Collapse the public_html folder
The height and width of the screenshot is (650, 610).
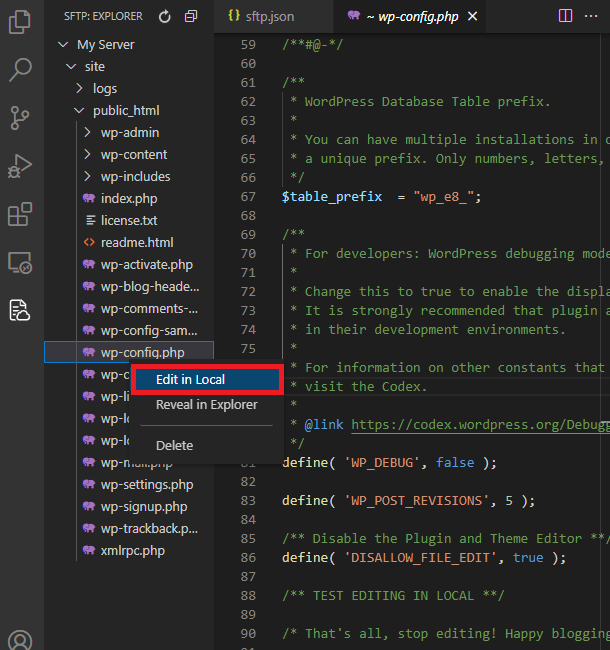tap(80, 111)
